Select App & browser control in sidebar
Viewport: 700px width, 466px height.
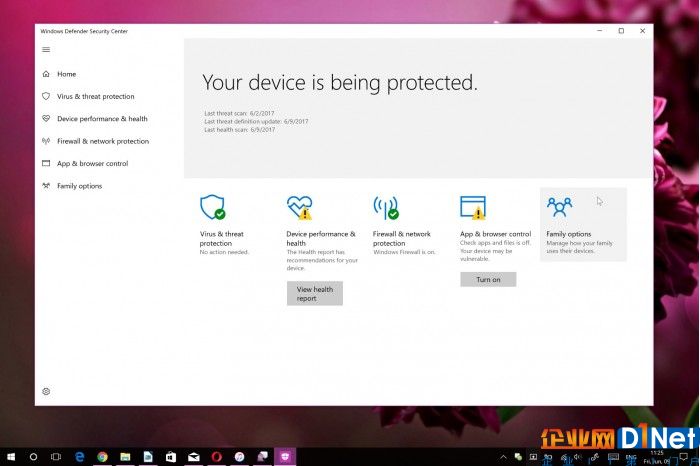(x=92, y=163)
